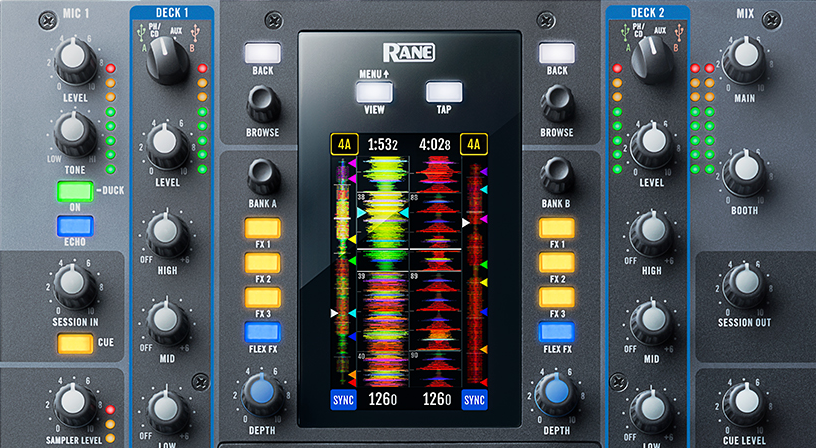The width and height of the screenshot is (816, 448).
Task: Tap the right deck time 4:02
Action: click(435, 145)
